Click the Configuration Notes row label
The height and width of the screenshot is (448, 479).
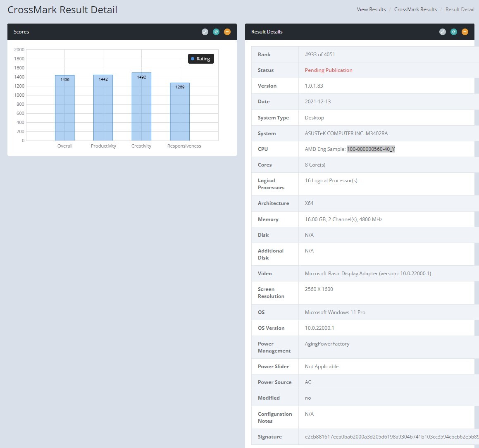coord(275,417)
